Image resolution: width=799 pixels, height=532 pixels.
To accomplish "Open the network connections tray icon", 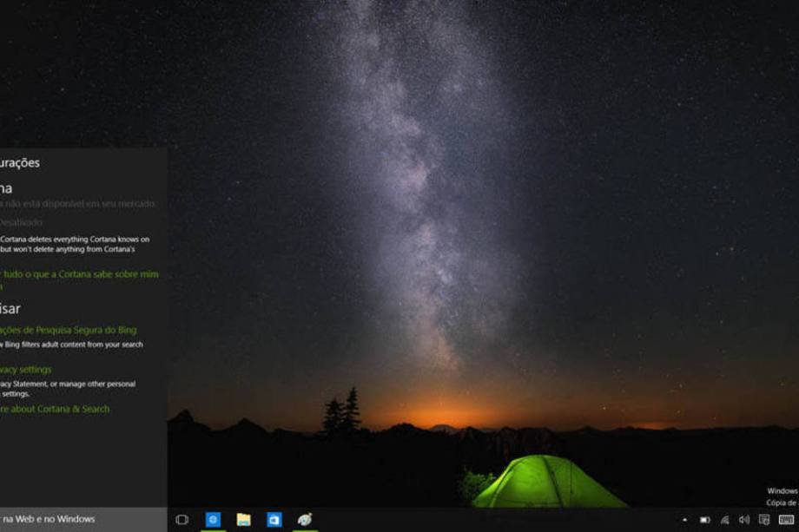I will coord(724,520).
